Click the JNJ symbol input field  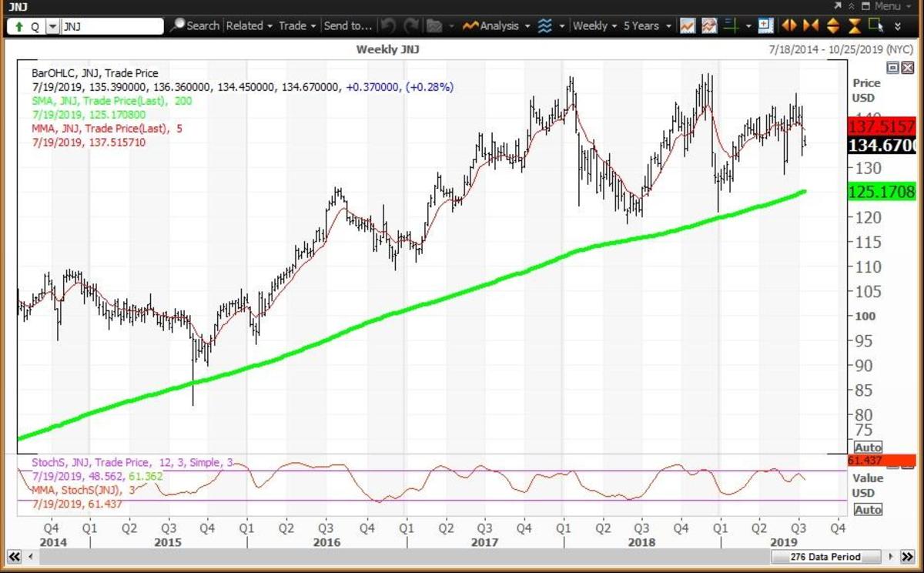point(112,26)
